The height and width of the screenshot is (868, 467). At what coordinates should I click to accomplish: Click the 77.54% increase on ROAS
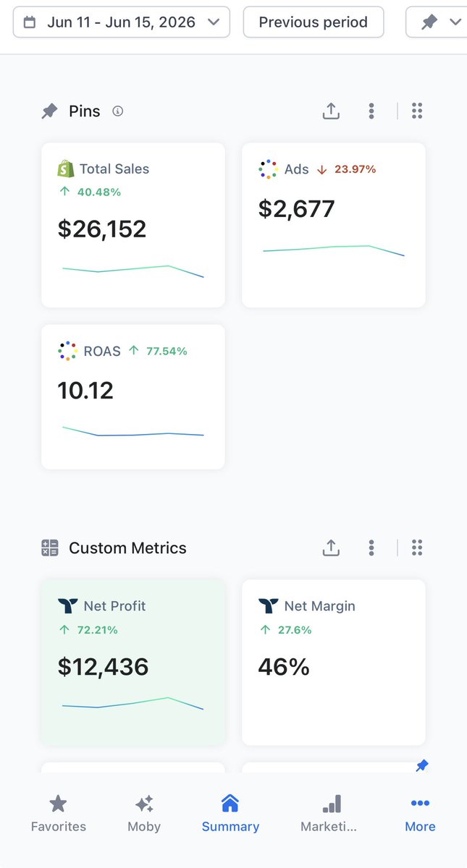click(x=158, y=351)
